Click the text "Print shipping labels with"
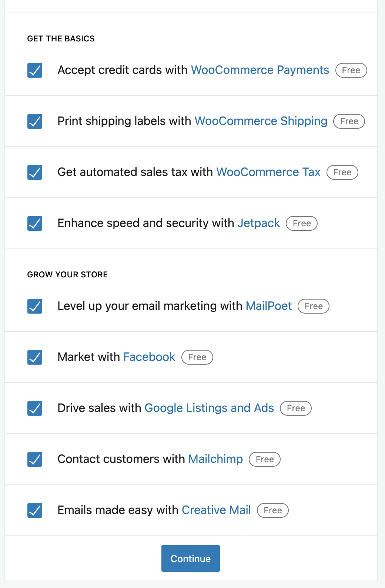Image resolution: width=385 pixels, height=588 pixels. tap(124, 121)
